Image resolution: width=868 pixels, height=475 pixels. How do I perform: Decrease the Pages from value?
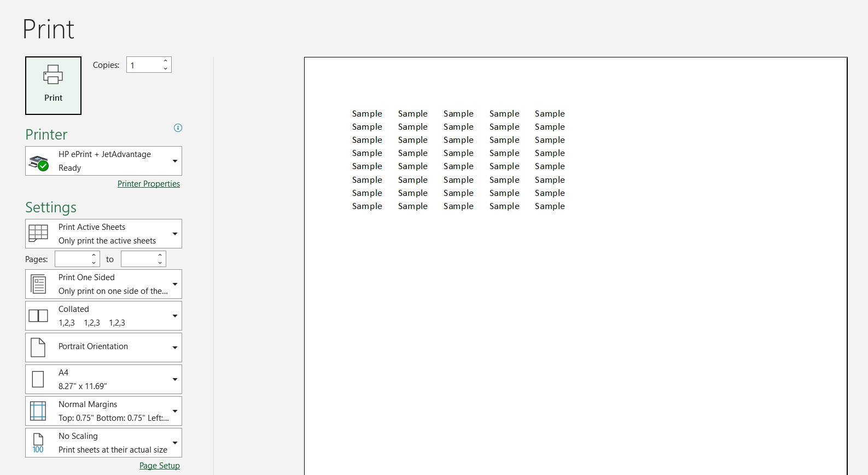click(94, 263)
